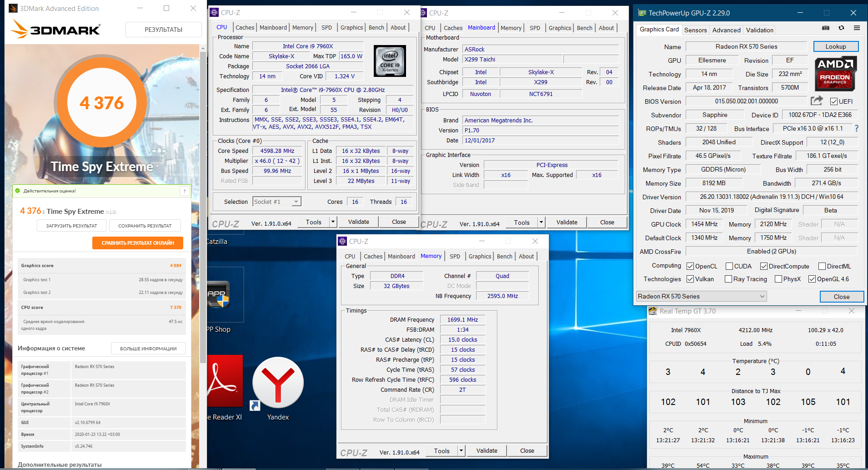
Task: Click the Real Temp GT title bar icon
Action: [652, 311]
